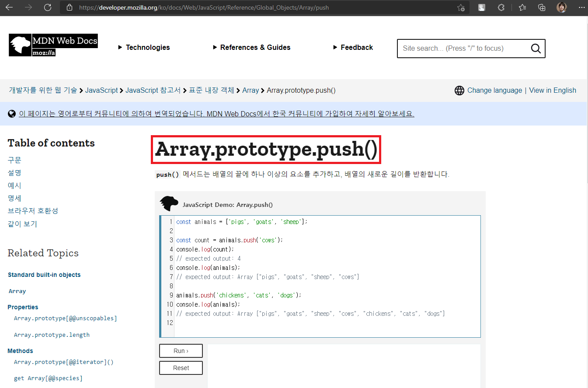Navigate back using the back arrow
This screenshot has height=388, width=588.
(x=10, y=7)
